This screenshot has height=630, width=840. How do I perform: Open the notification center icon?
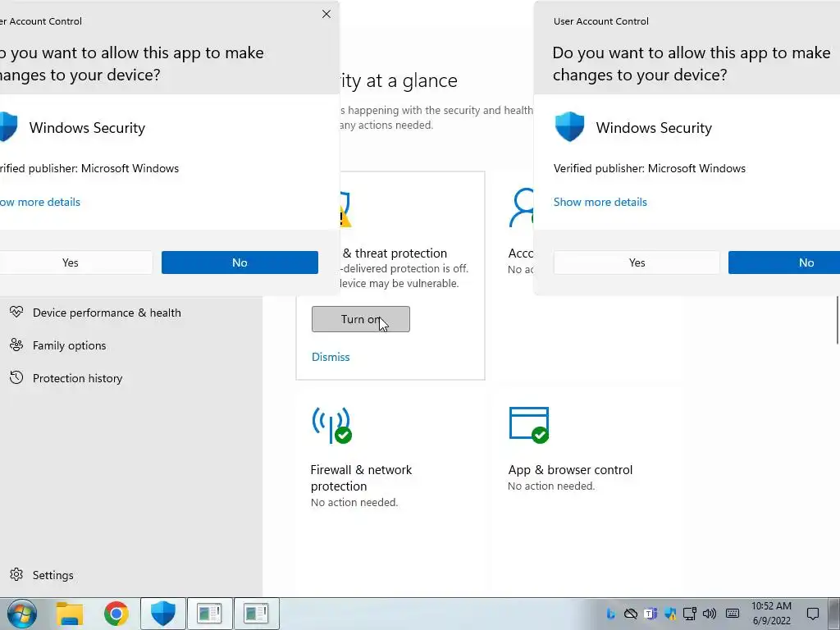(x=813, y=614)
